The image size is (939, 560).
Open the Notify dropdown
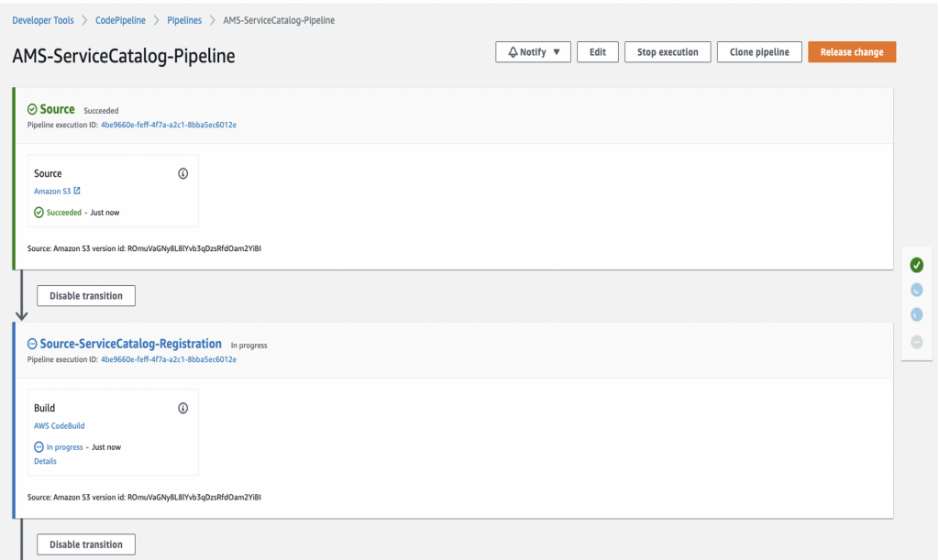(x=533, y=51)
